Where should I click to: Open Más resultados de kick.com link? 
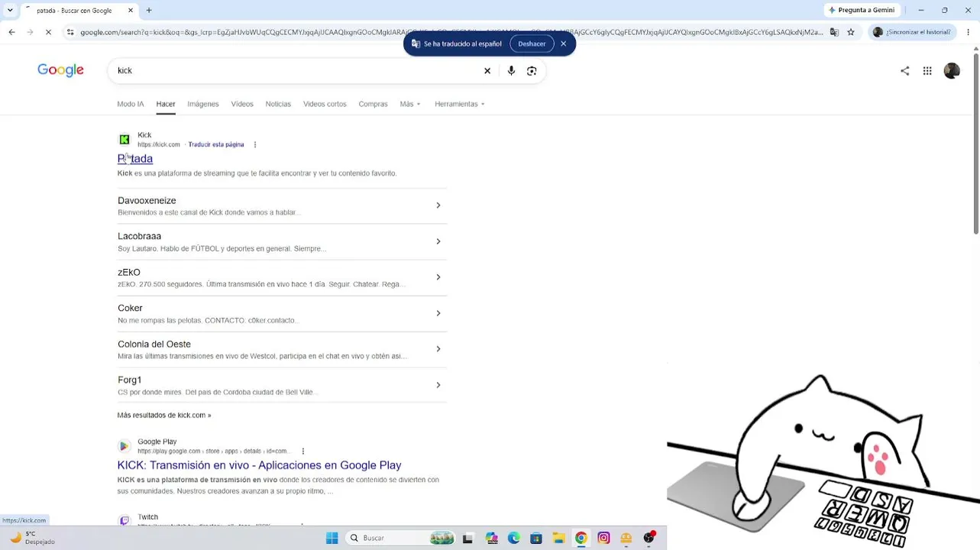coord(164,416)
